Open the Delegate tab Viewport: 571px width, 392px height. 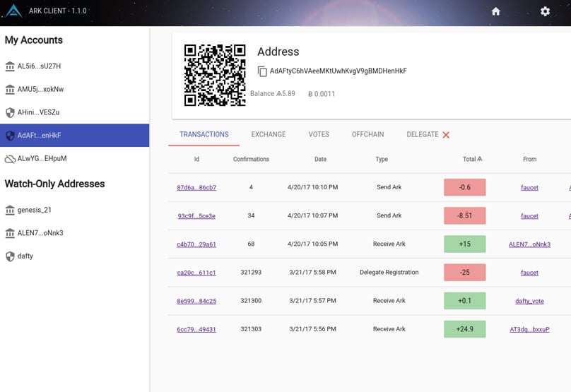(x=423, y=135)
